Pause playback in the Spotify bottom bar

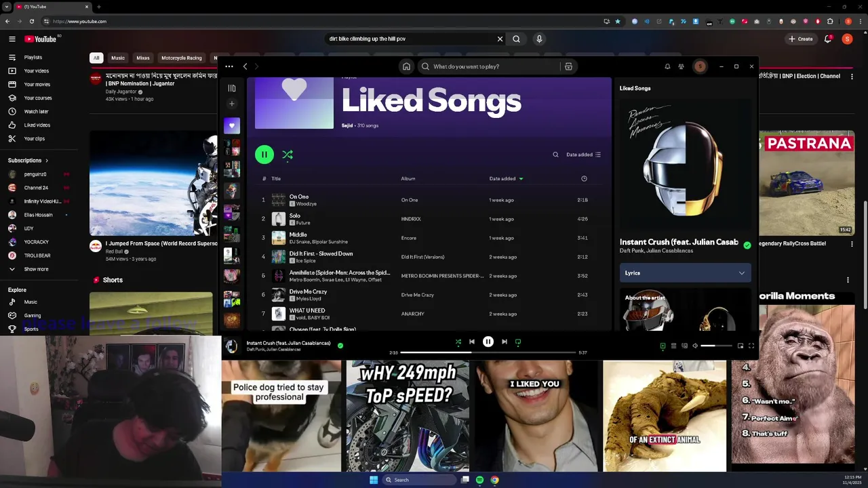tap(488, 342)
